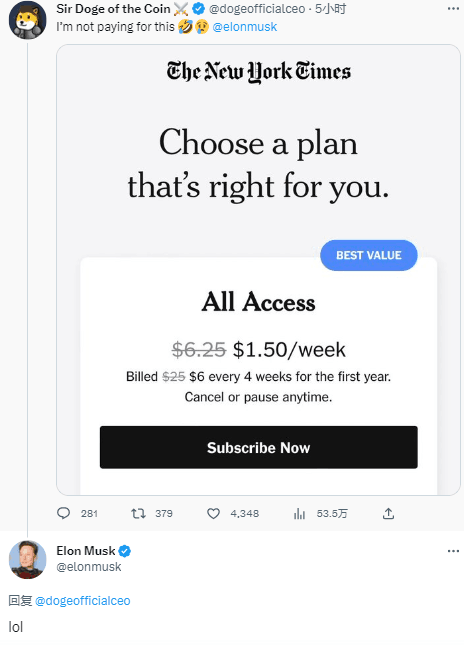Open more options on Elon Musk's reply

[x=453, y=551]
